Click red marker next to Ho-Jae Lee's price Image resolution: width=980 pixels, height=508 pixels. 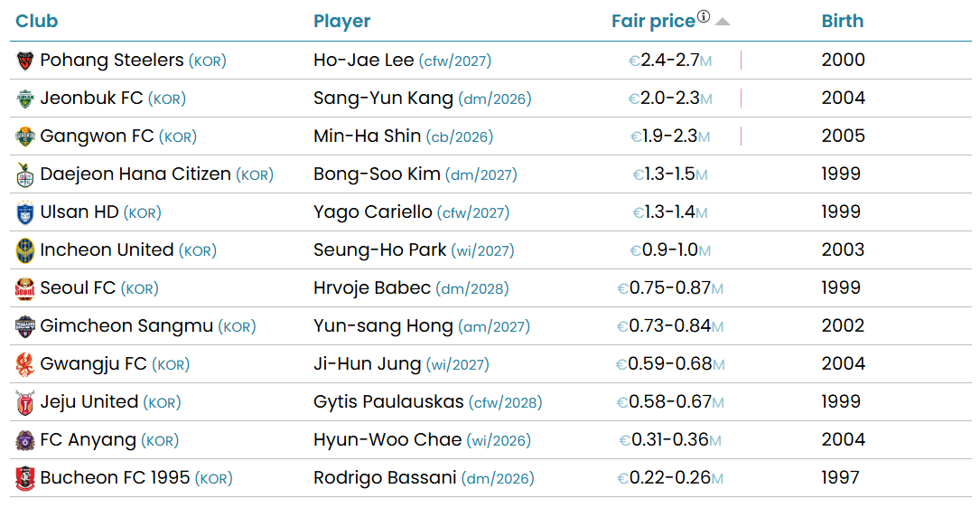(741, 61)
